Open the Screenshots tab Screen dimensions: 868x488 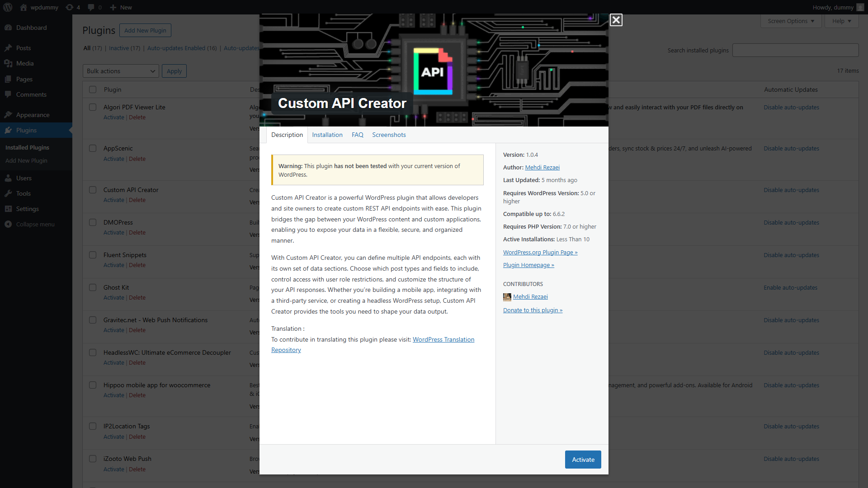389,135
